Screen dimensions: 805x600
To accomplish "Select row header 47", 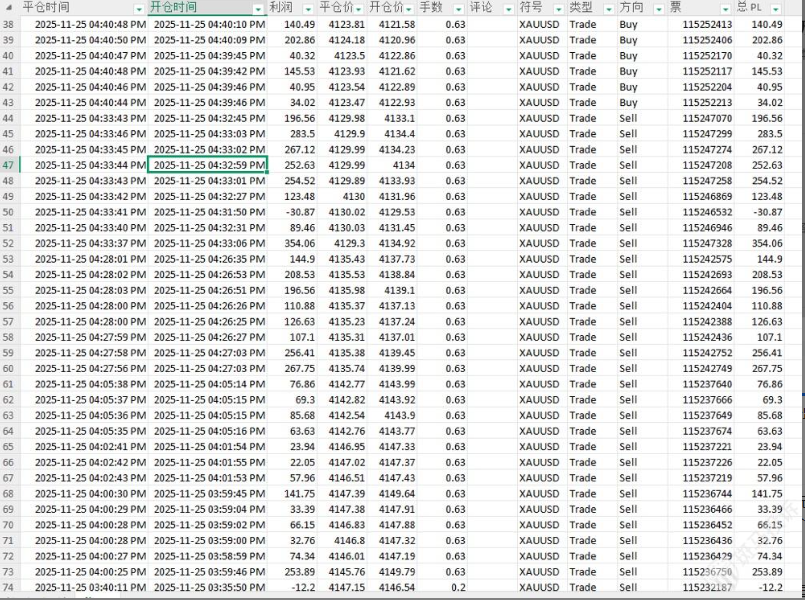I will pyautogui.click(x=9, y=165).
